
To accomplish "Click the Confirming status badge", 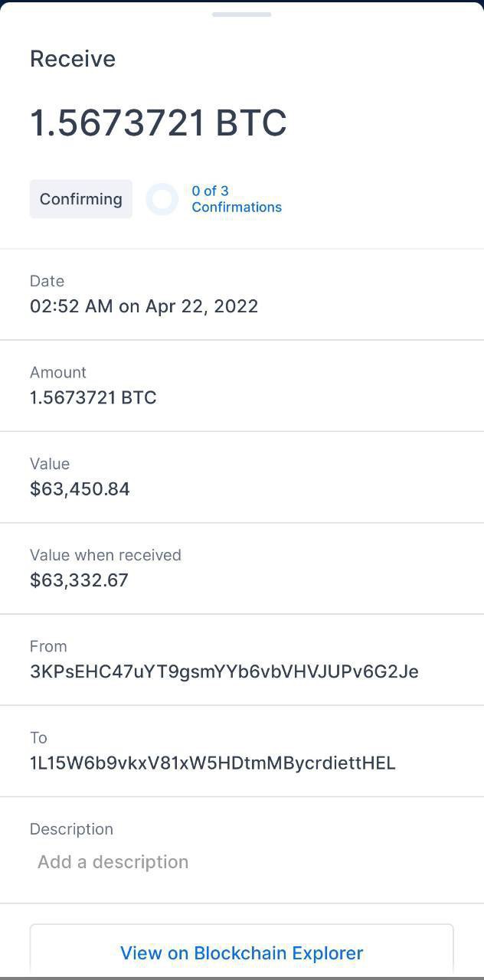I will click(x=81, y=199).
